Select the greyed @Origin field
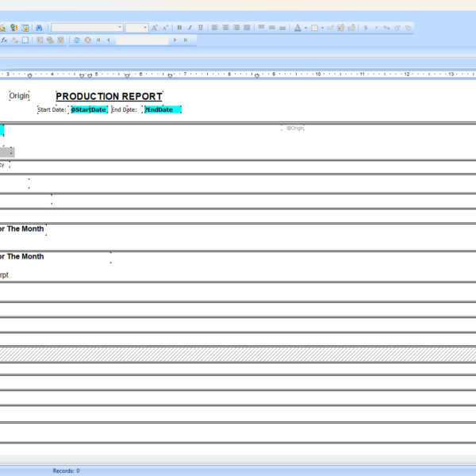Screen dimensions: 476x476 (293, 128)
